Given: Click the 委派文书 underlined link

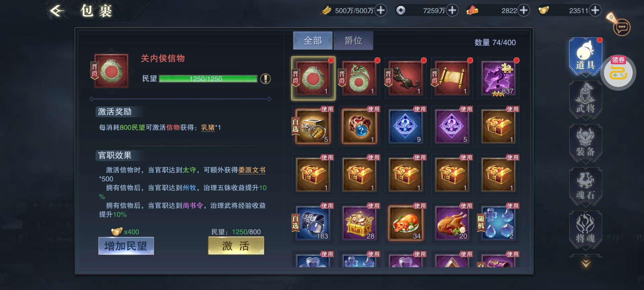Looking at the screenshot, I should click(x=252, y=170).
